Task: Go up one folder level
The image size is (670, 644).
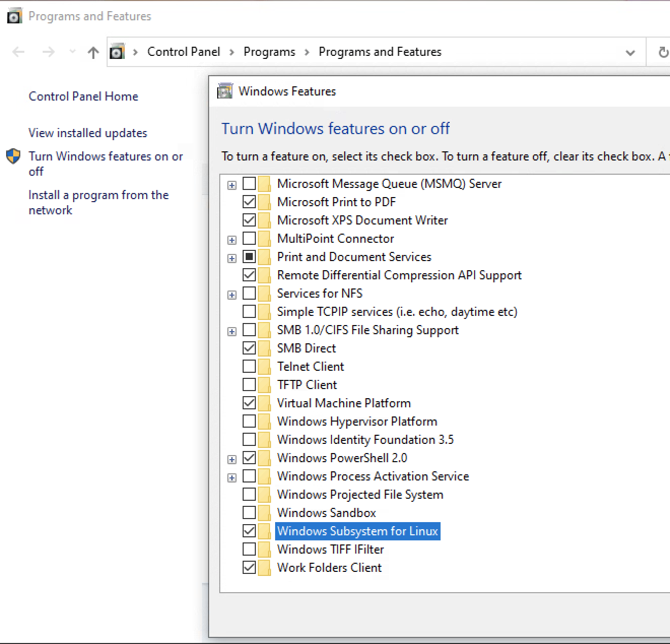Action: click(93, 52)
